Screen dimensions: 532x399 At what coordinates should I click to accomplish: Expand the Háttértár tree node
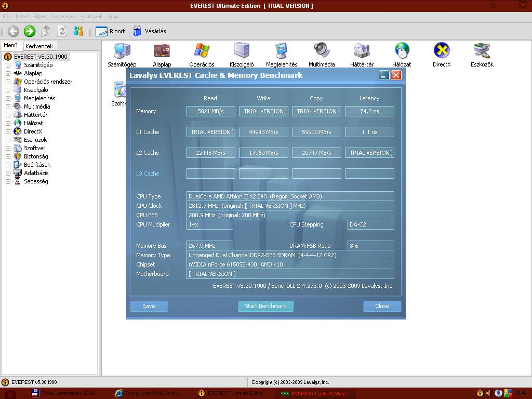(8, 115)
